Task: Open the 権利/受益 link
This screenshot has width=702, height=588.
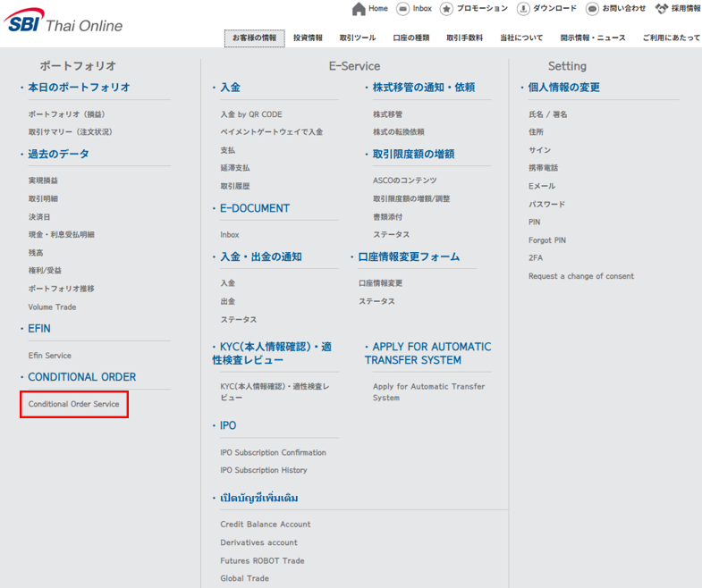Action: click(x=45, y=271)
